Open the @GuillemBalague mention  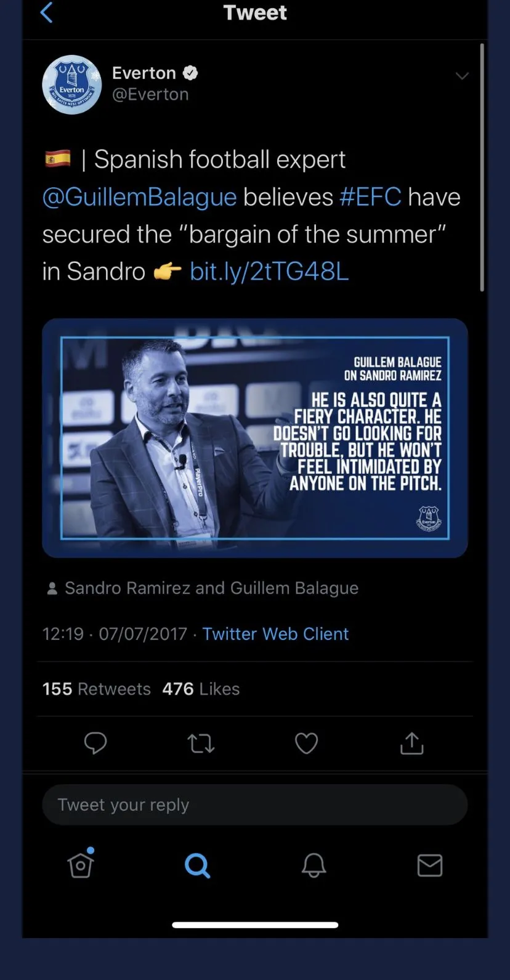point(140,197)
